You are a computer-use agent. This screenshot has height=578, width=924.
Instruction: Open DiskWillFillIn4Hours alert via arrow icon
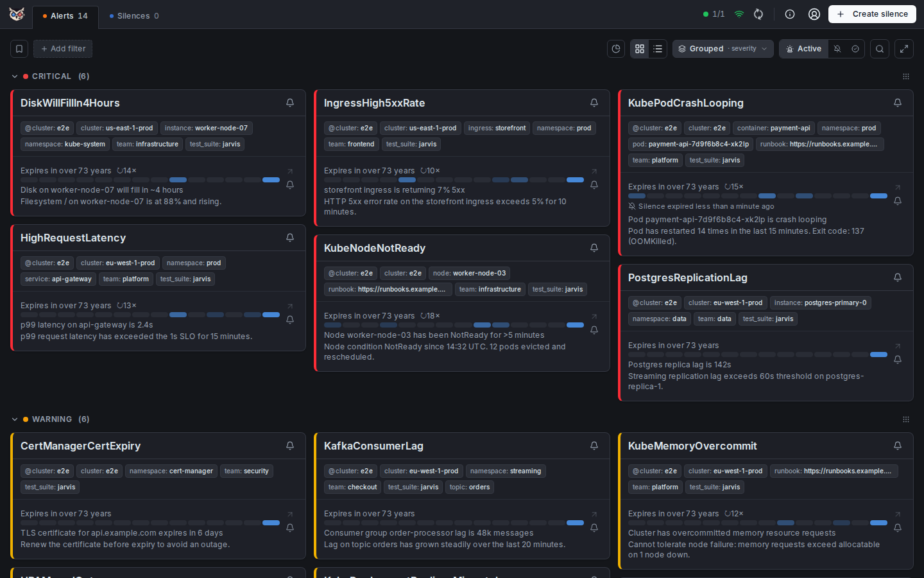pyautogui.click(x=290, y=171)
